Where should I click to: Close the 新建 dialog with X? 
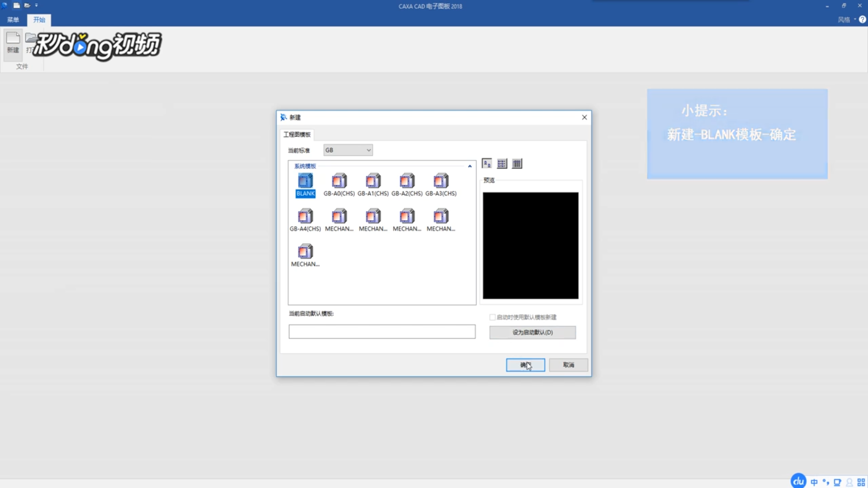tap(584, 117)
